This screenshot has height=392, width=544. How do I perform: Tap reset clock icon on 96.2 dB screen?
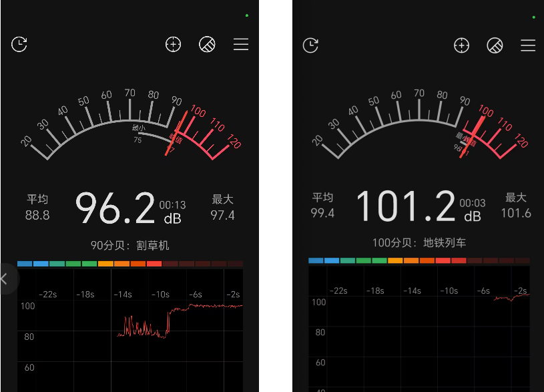[x=19, y=45]
